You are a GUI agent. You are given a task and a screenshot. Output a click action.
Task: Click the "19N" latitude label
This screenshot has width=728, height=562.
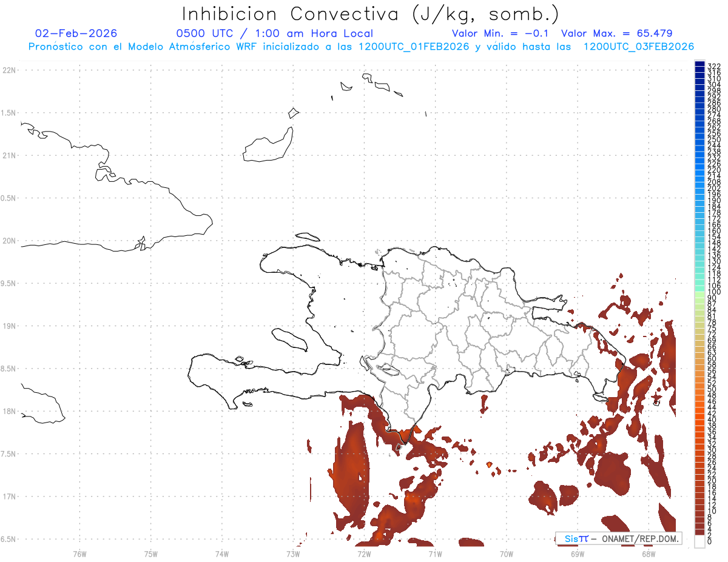(8, 326)
